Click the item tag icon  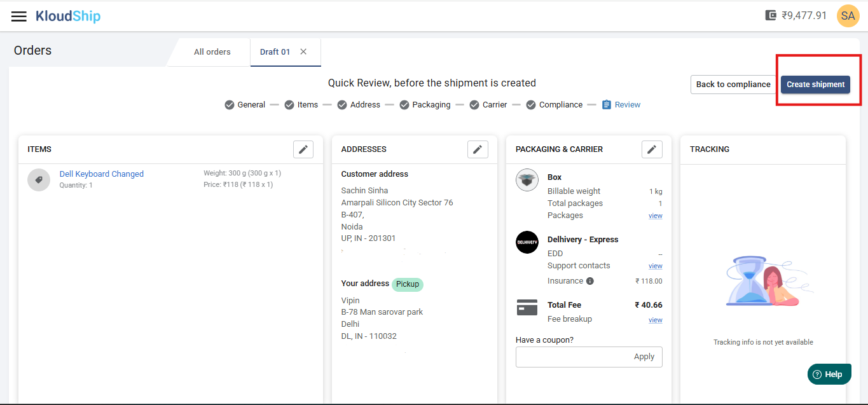(x=39, y=179)
